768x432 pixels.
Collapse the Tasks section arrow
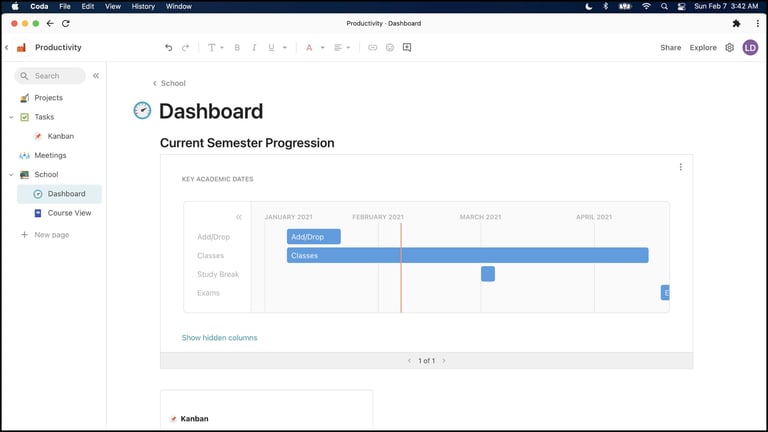(11, 117)
